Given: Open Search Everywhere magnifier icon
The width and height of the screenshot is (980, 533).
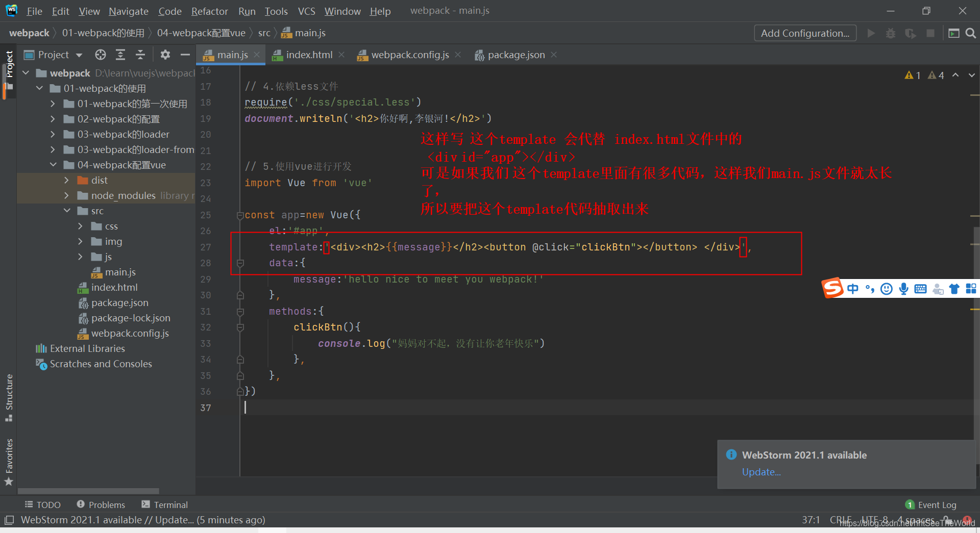Looking at the screenshot, I should coord(971,33).
